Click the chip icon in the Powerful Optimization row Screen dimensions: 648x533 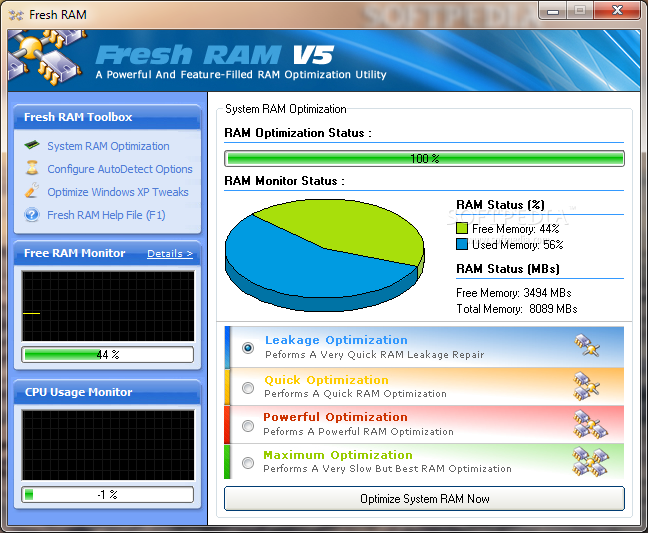tap(590, 424)
